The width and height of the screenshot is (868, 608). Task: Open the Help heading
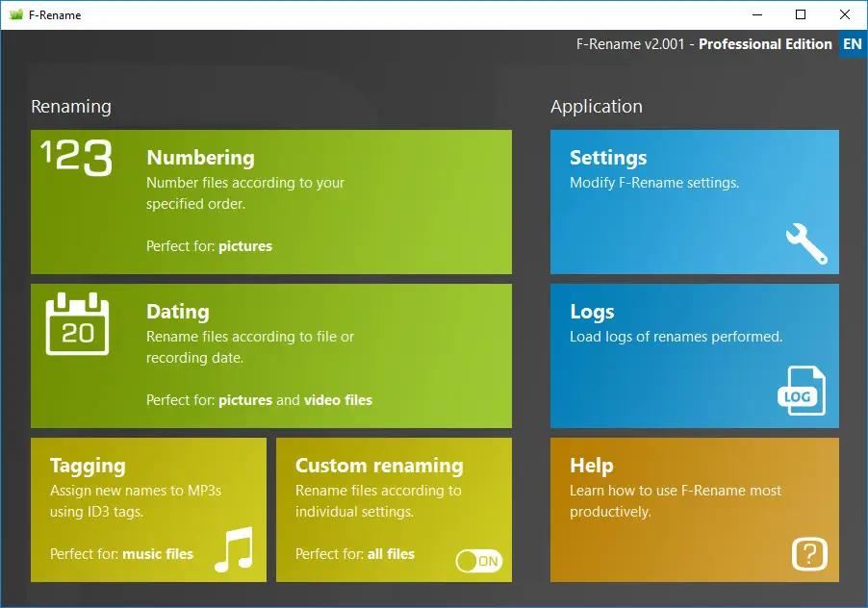point(591,466)
